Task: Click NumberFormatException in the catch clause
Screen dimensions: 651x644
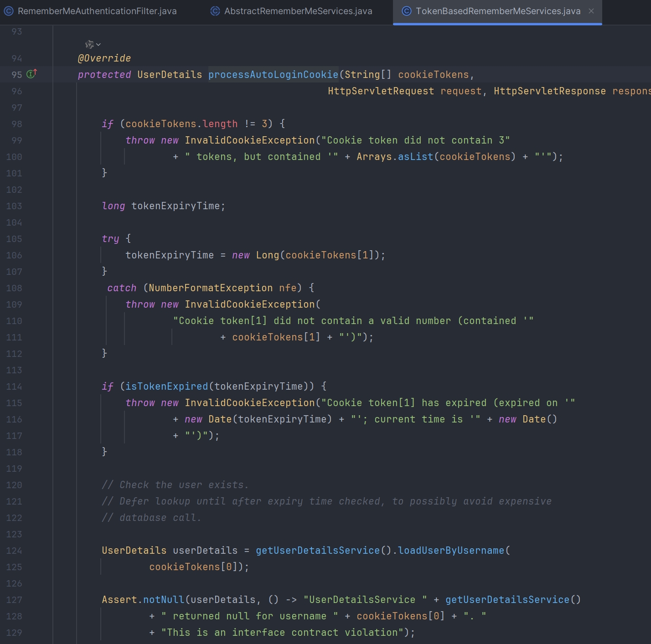Action: 211,288
